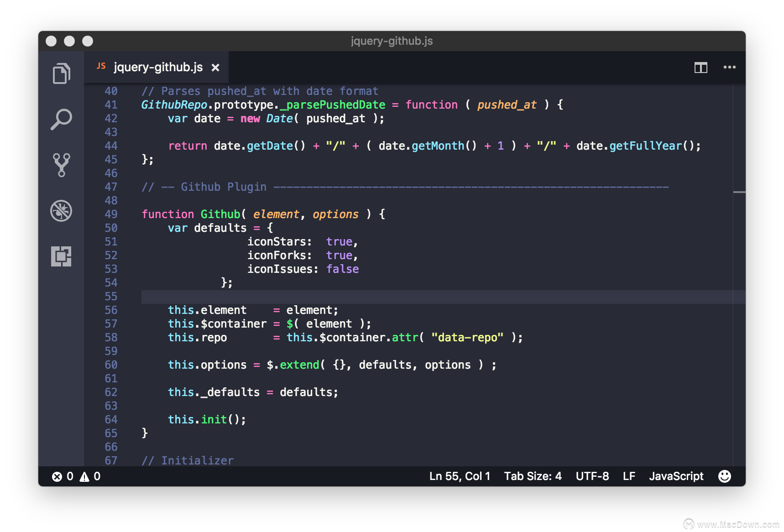This screenshot has width=784, height=532.
Task: Click the '_parsePushedDate' method name
Action: click(333, 105)
